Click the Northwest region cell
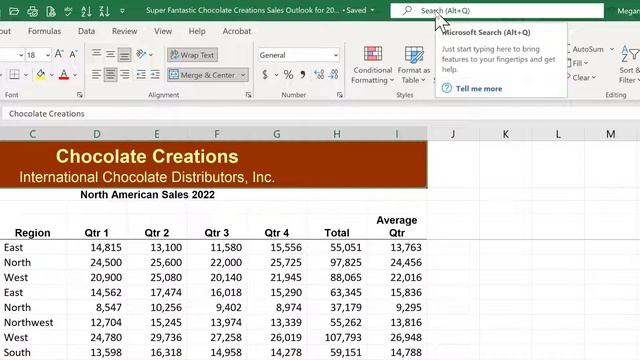 (x=33, y=322)
